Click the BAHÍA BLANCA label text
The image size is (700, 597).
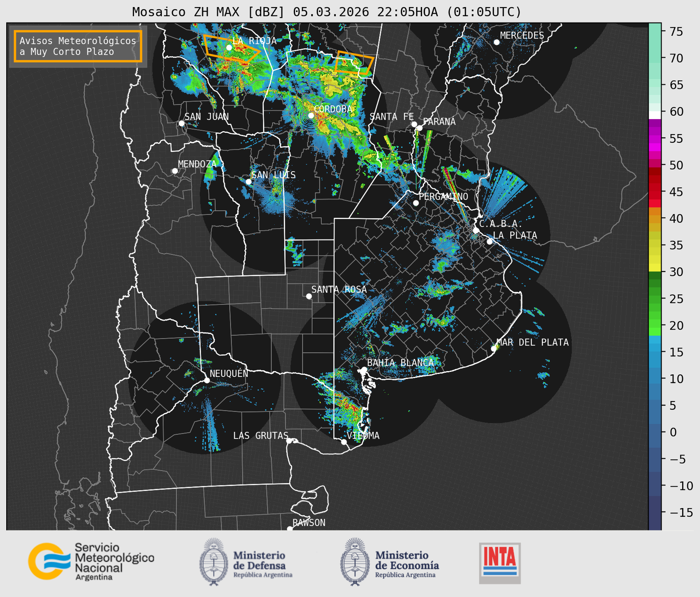400,362
